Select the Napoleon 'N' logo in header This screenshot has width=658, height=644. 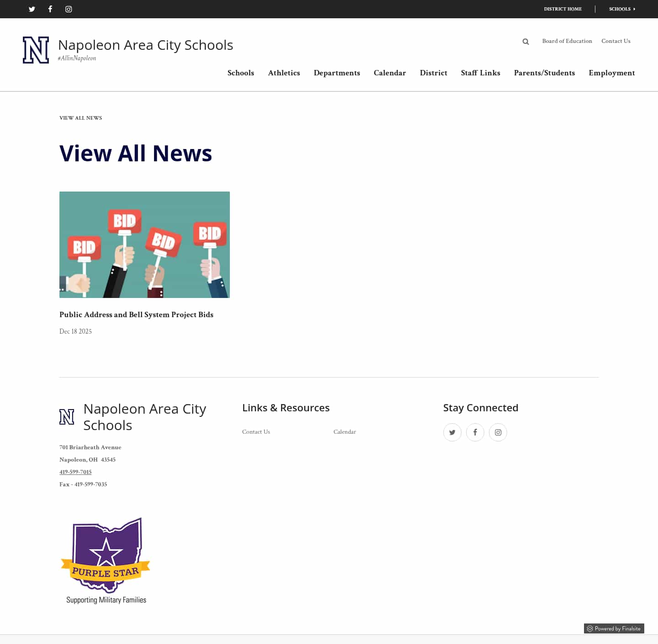coord(36,49)
